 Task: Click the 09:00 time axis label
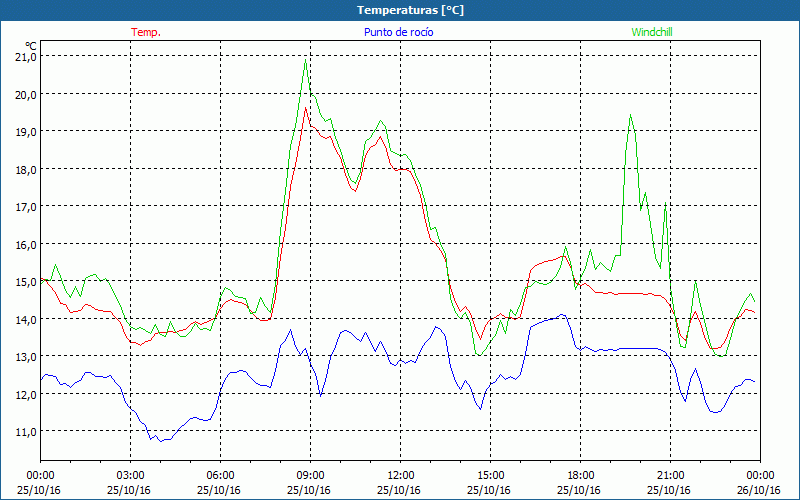pos(310,475)
